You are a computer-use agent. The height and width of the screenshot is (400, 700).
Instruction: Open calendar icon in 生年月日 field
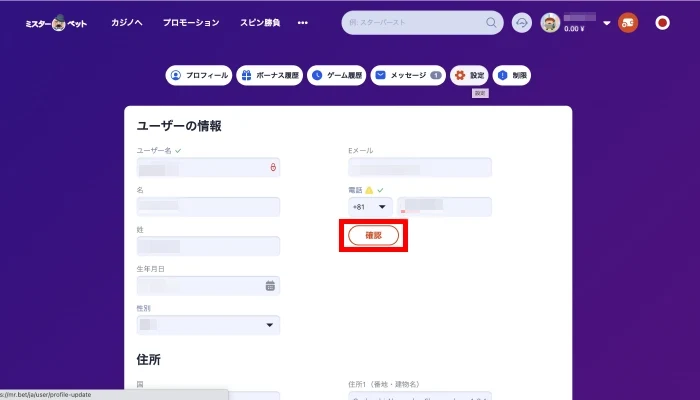270,285
